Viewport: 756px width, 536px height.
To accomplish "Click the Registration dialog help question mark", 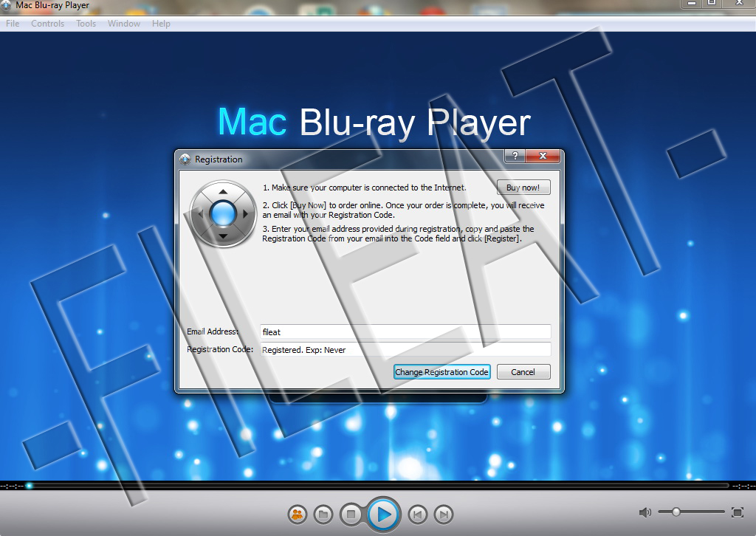I will point(515,156).
